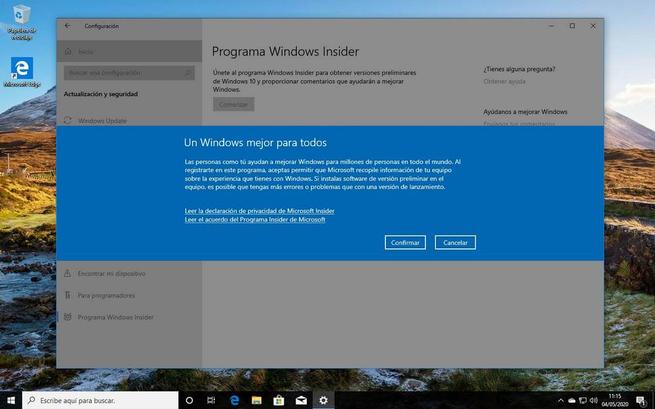
Task: Close the Configuración window
Action: (593, 26)
